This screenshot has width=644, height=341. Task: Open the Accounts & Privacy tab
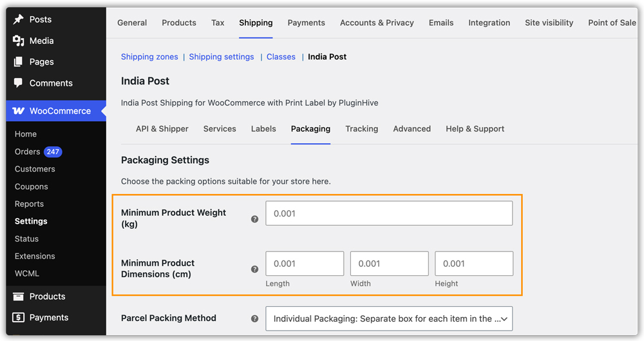tap(377, 23)
